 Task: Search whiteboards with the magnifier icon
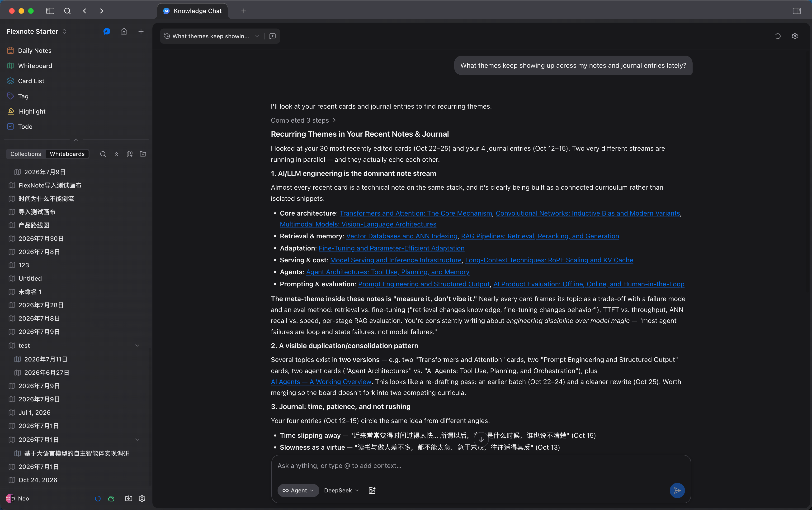tap(103, 154)
